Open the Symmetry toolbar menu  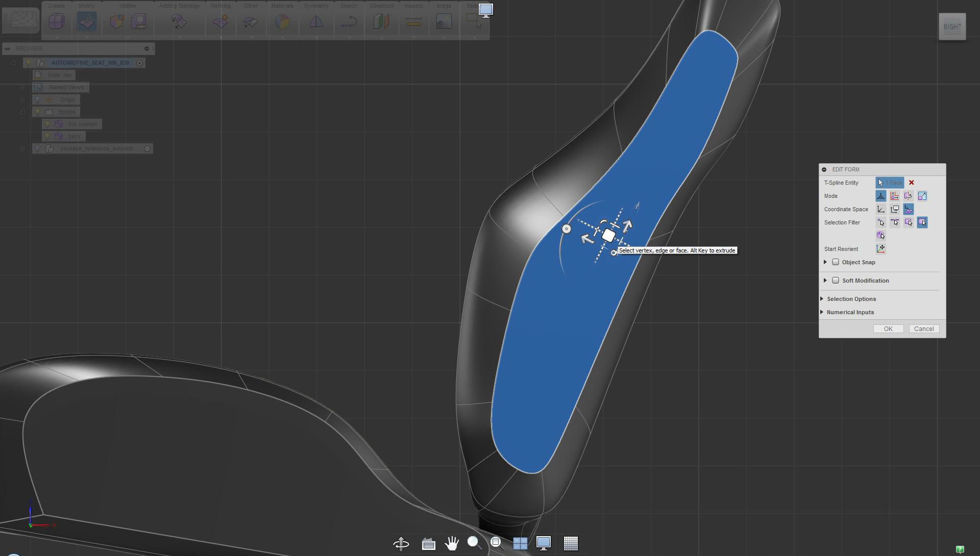(316, 21)
